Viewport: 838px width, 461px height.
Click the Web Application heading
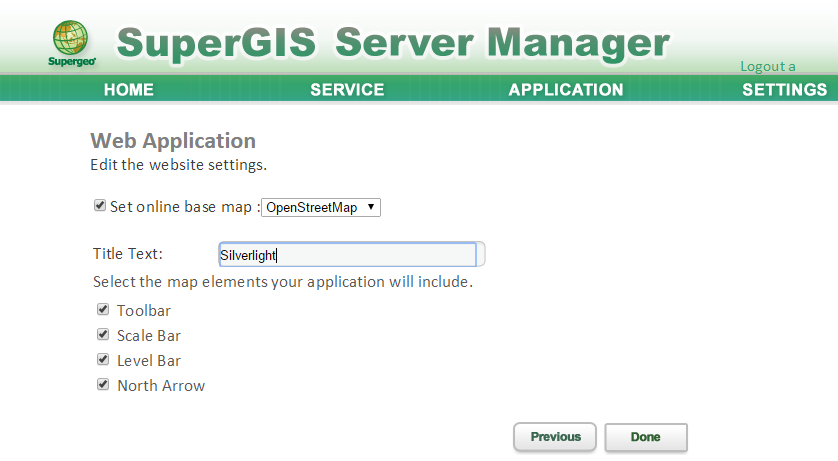pyautogui.click(x=173, y=140)
